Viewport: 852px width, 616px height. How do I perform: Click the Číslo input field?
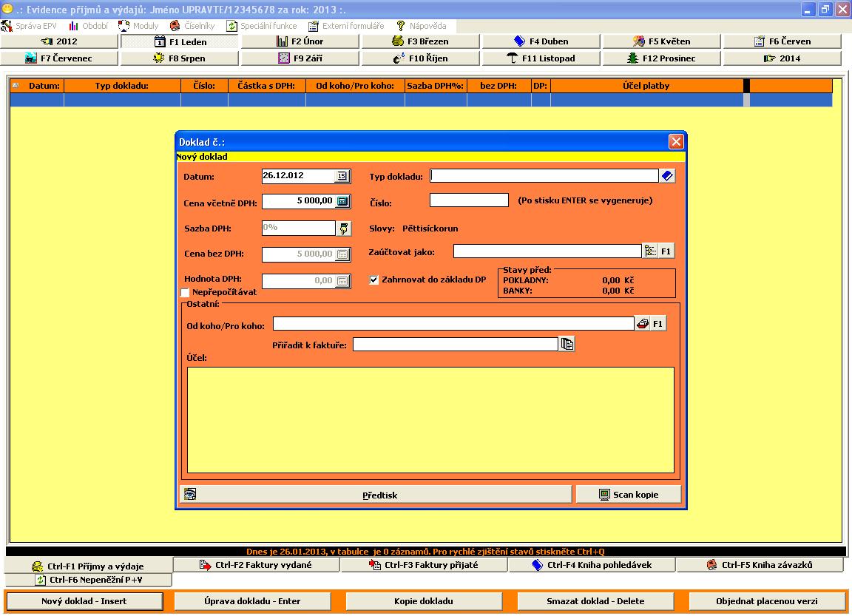(469, 200)
